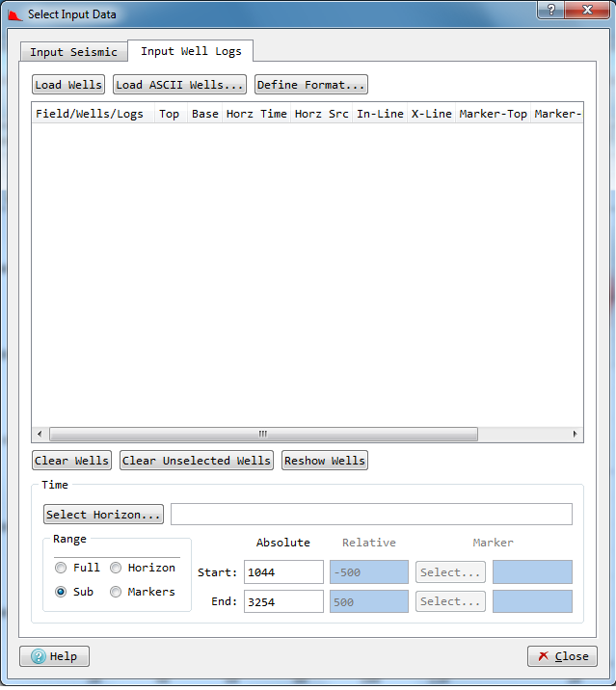This screenshot has width=616, height=690.
Task: Click Clear Wells button
Action: pos(71,461)
